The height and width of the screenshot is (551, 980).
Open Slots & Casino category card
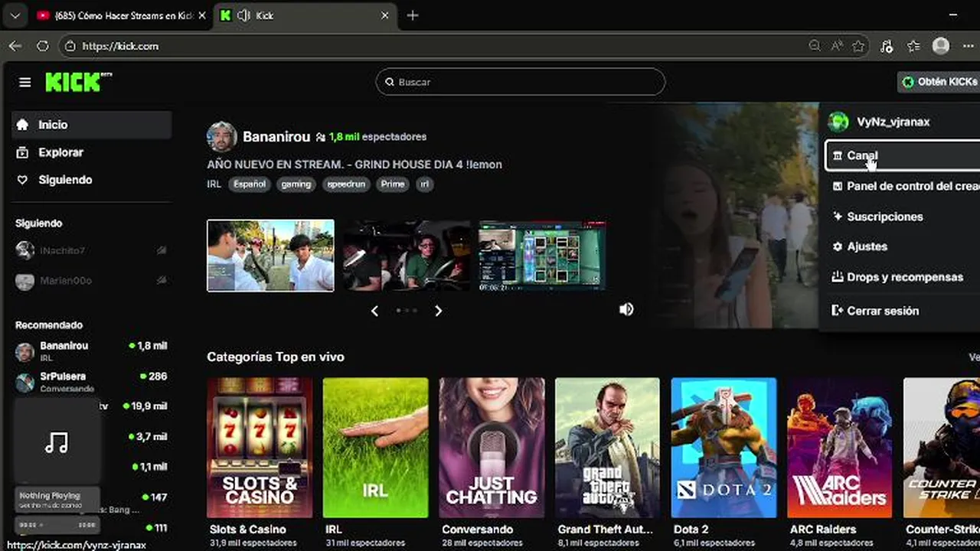(260, 447)
